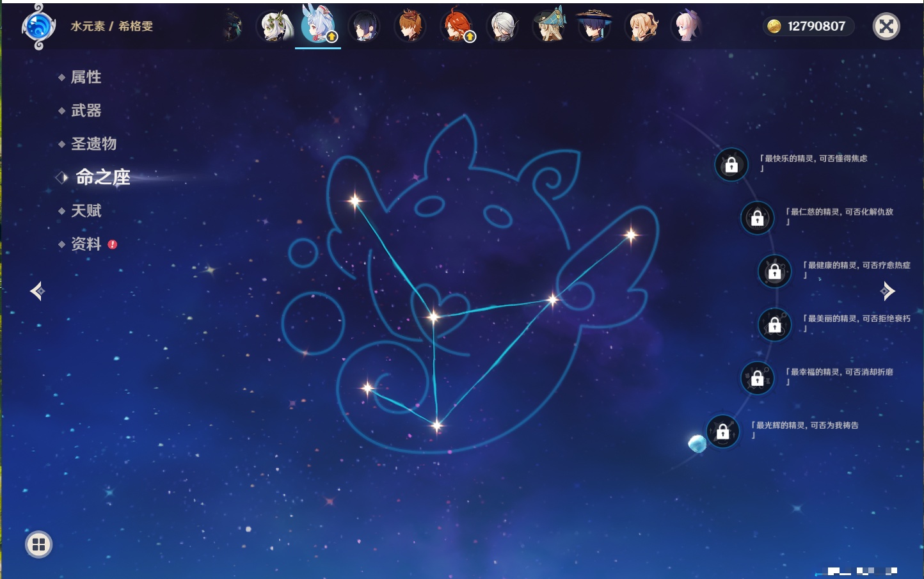
Task: Go to the next character with right arrow
Action: (x=888, y=291)
